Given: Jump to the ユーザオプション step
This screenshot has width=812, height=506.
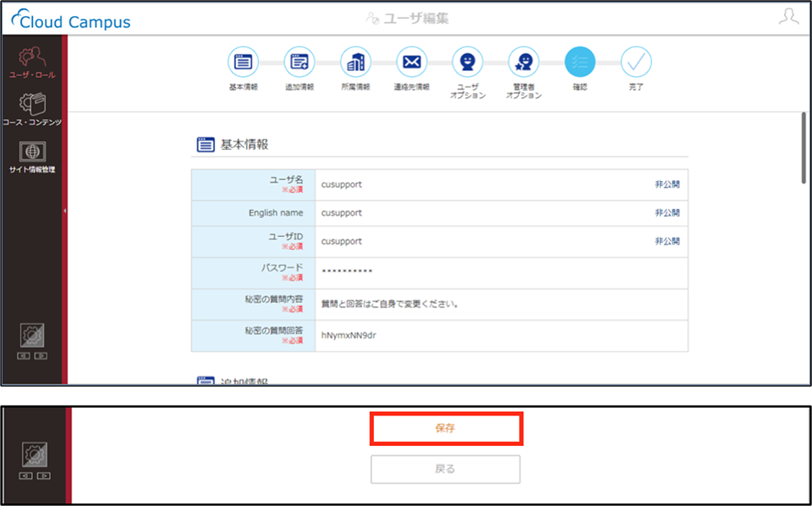Looking at the screenshot, I should pyautogui.click(x=468, y=62).
